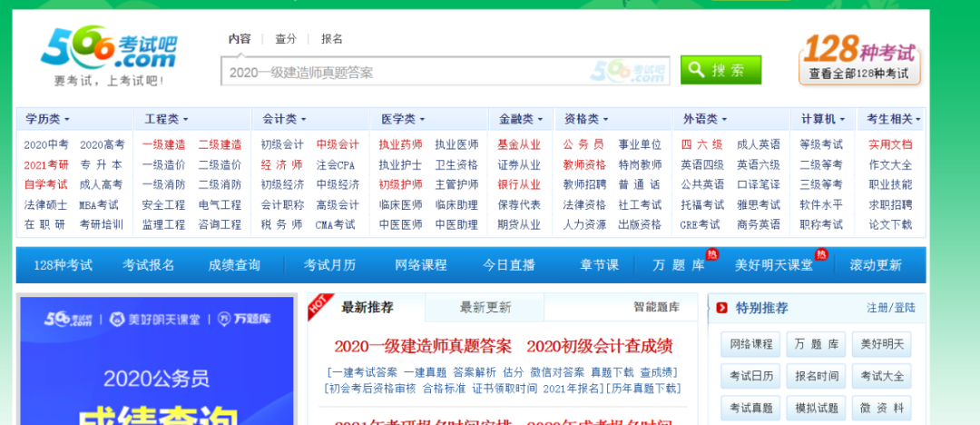Switch search mode to 报名

(x=332, y=39)
